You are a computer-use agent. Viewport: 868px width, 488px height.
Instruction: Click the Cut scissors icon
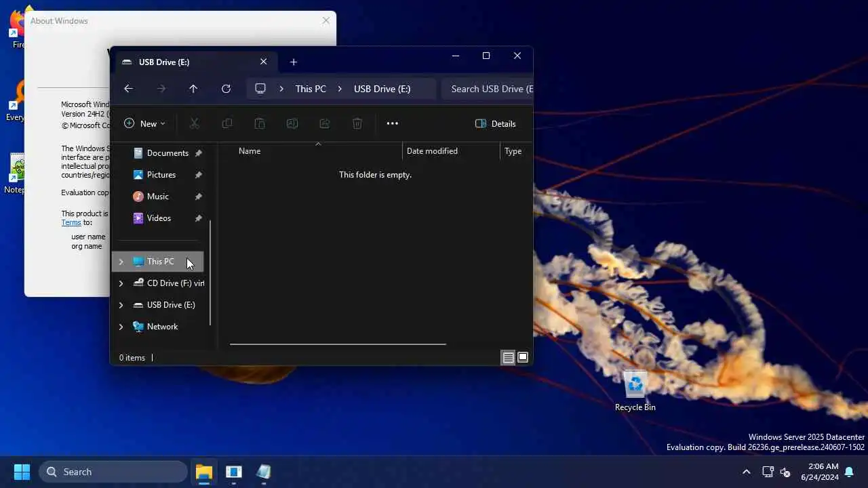tap(194, 123)
